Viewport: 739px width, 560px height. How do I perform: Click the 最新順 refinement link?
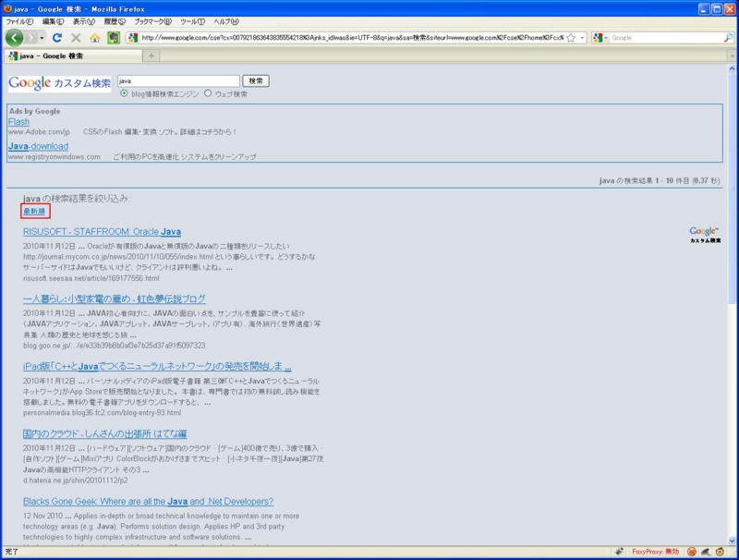coord(34,212)
